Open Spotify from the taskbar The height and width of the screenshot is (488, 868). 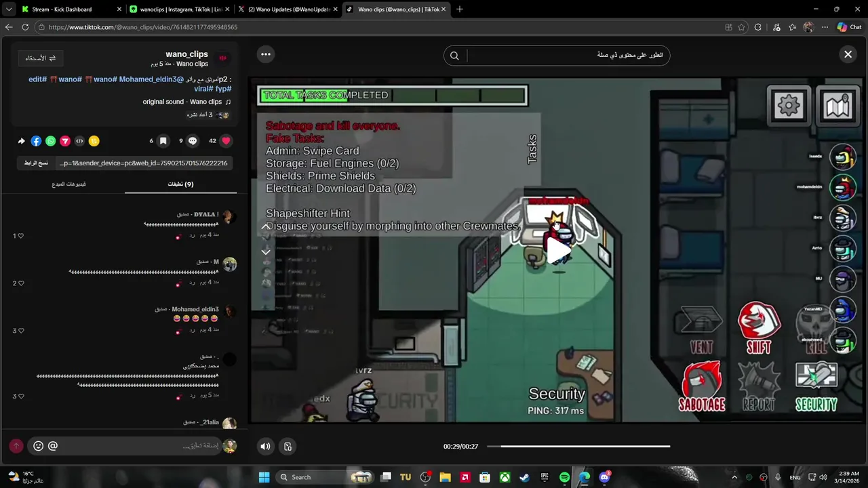tap(565, 477)
